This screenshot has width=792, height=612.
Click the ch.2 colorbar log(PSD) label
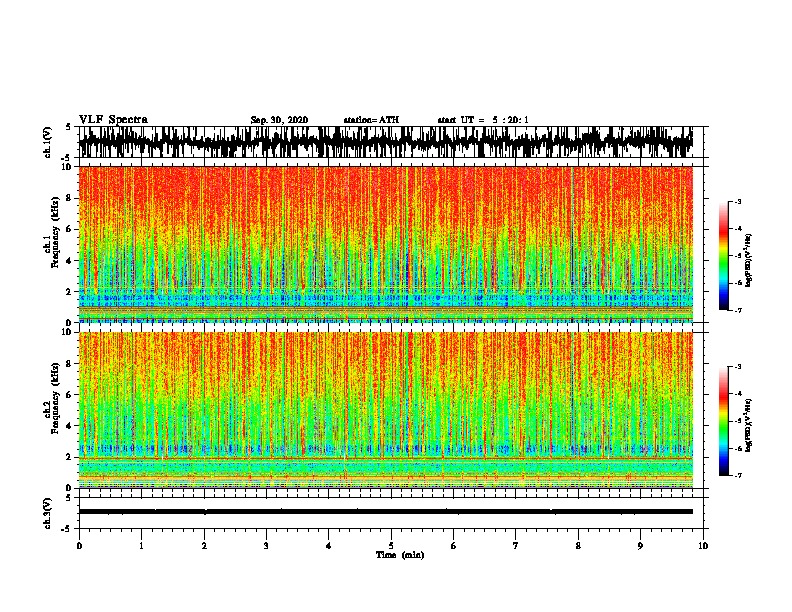click(749, 425)
